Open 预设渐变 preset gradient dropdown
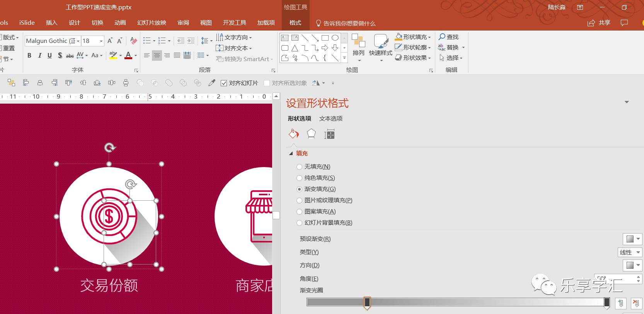Image resolution: width=644 pixels, height=314 pixels. click(x=632, y=239)
